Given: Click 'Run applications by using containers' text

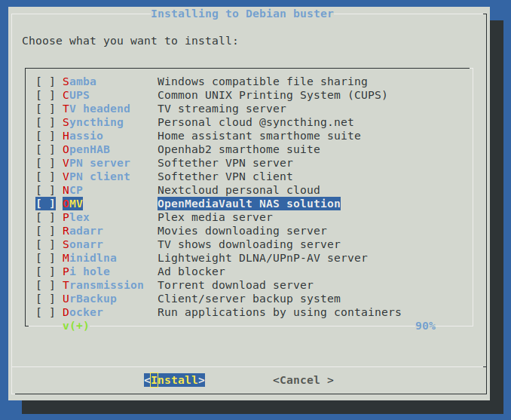Looking at the screenshot, I should coord(280,312).
